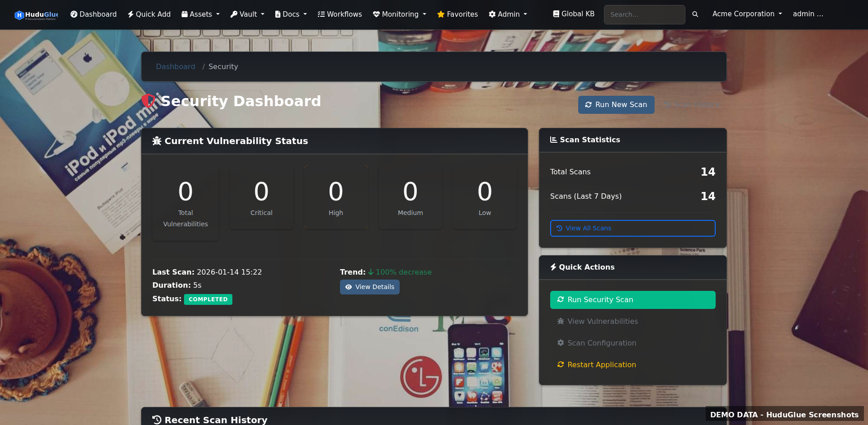Viewport: 868px width, 425px height.
Task: Click the lightning icon beside Quick Actions
Action: [x=553, y=267]
